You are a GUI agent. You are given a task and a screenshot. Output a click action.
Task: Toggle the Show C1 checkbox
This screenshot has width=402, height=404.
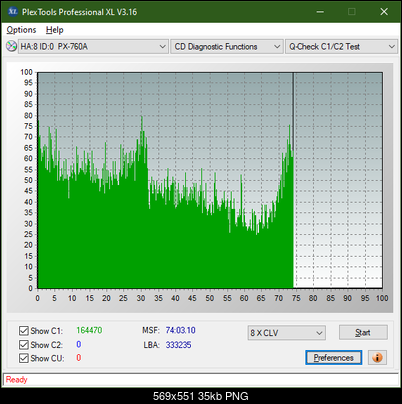(23, 331)
